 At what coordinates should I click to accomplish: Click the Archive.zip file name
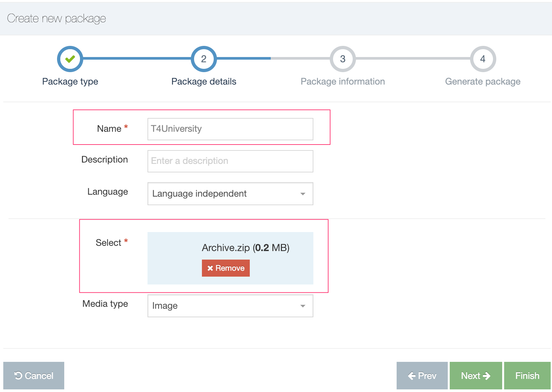click(x=226, y=248)
